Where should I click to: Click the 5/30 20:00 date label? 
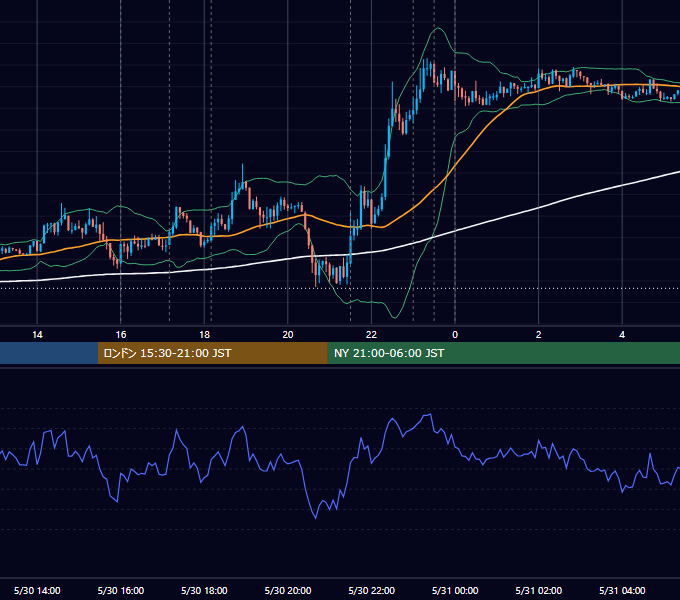[x=288, y=590]
